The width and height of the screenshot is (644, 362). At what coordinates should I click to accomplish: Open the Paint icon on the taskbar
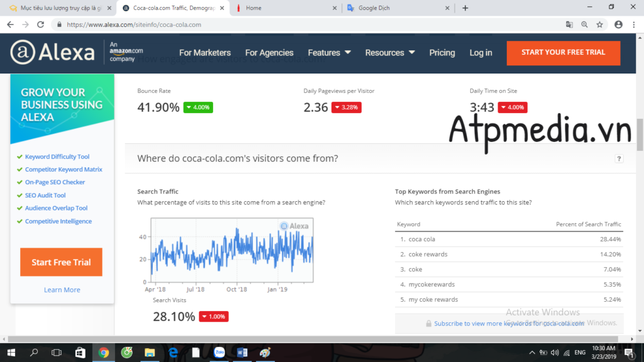tap(265, 353)
